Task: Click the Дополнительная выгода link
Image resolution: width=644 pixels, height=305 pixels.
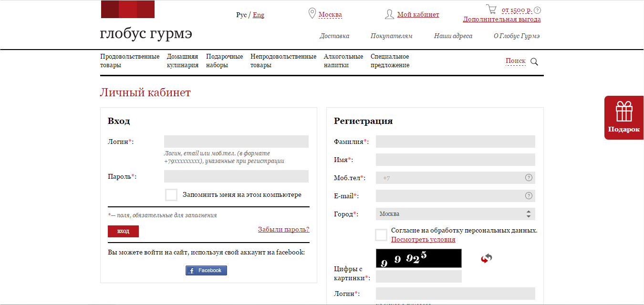Action: click(x=502, y=20)
